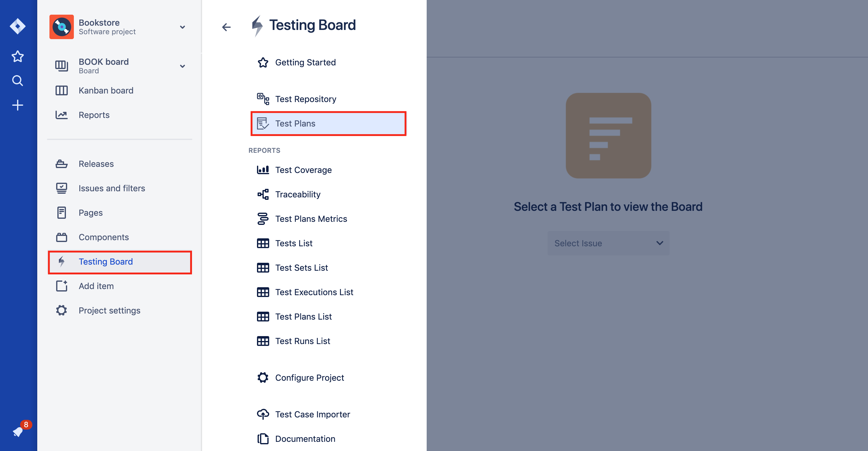The height and width of the screenshot is (451, 868).
Task: Expand the Bookstore project chevron
Action: [x=182, y=27]
